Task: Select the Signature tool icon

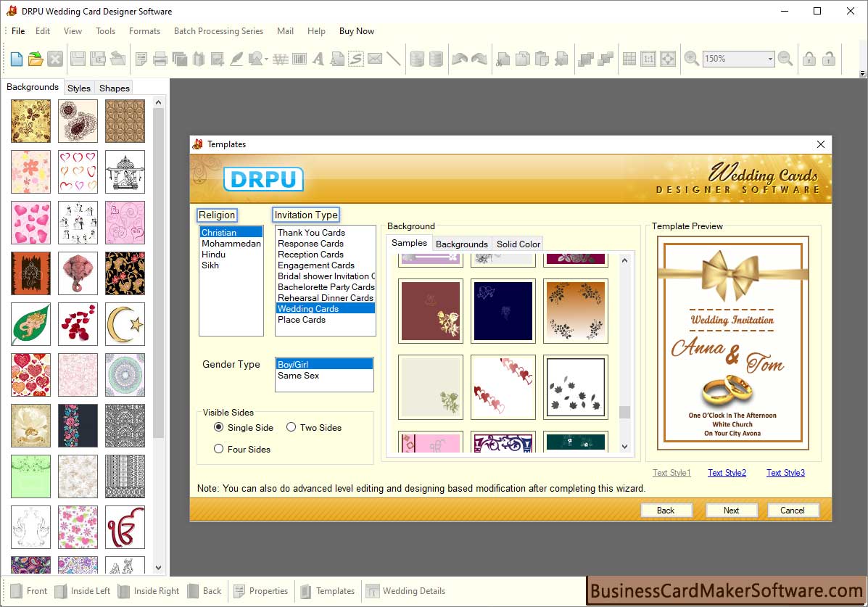Action: pos(356,59)
